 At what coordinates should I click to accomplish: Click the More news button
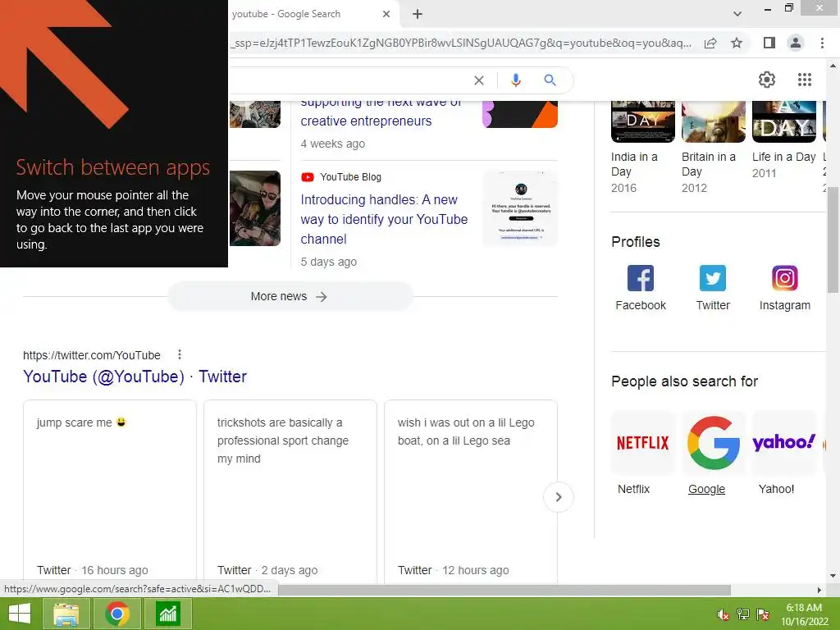pos(290,296)
